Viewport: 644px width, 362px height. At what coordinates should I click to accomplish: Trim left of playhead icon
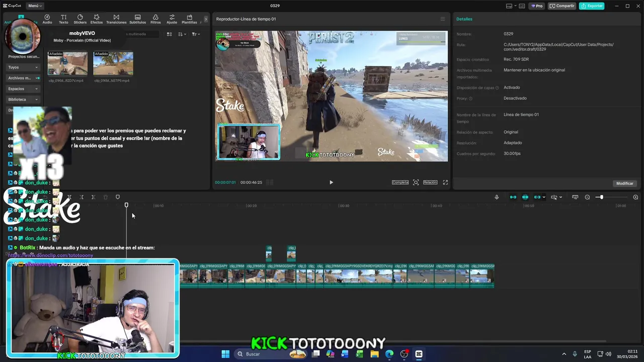[82, 197]
